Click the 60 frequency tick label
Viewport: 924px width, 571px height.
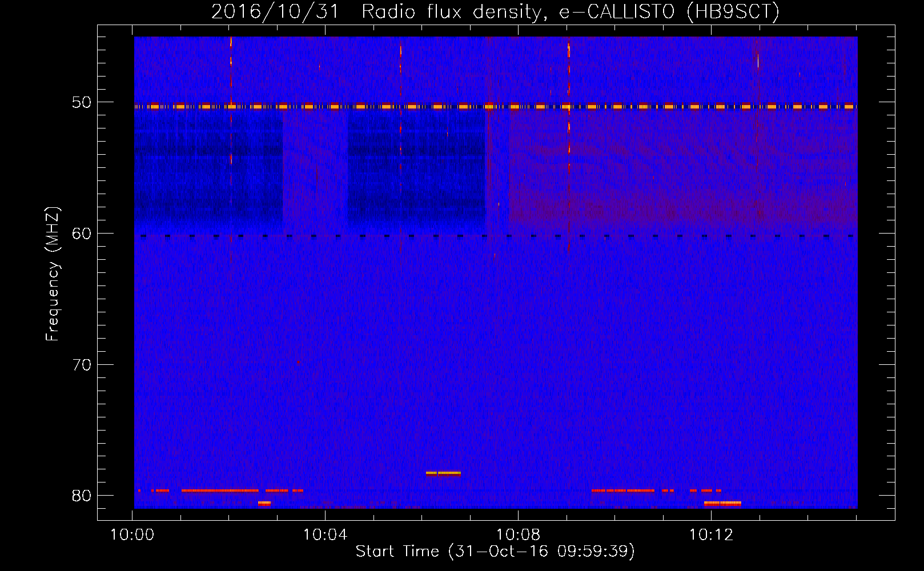pos(82,233)
